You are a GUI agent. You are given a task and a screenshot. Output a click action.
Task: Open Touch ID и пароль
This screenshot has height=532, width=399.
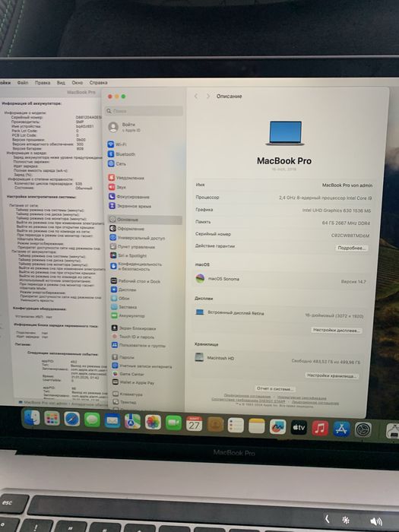coord(133,337)
